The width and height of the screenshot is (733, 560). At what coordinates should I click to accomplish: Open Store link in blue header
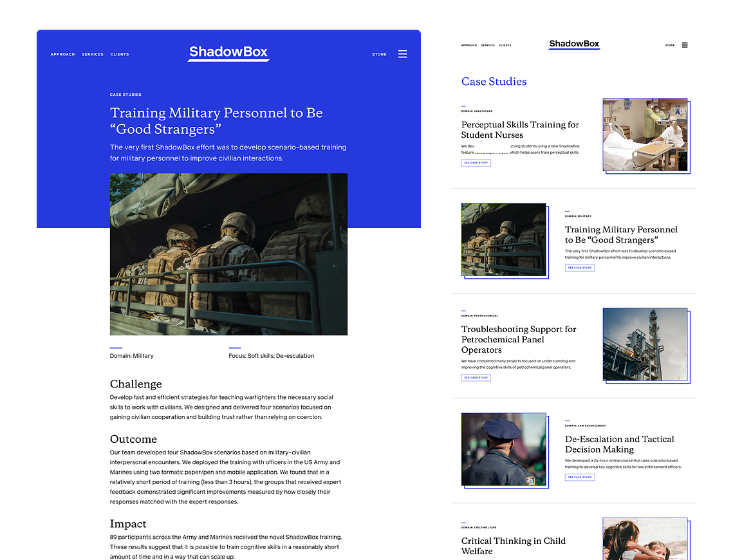pos(379,54)
